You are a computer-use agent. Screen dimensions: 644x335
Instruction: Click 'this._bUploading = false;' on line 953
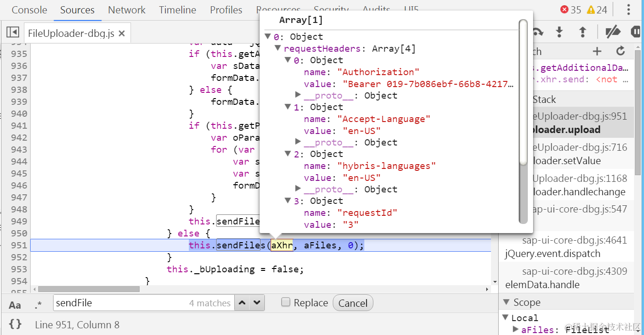coord(235,269)
